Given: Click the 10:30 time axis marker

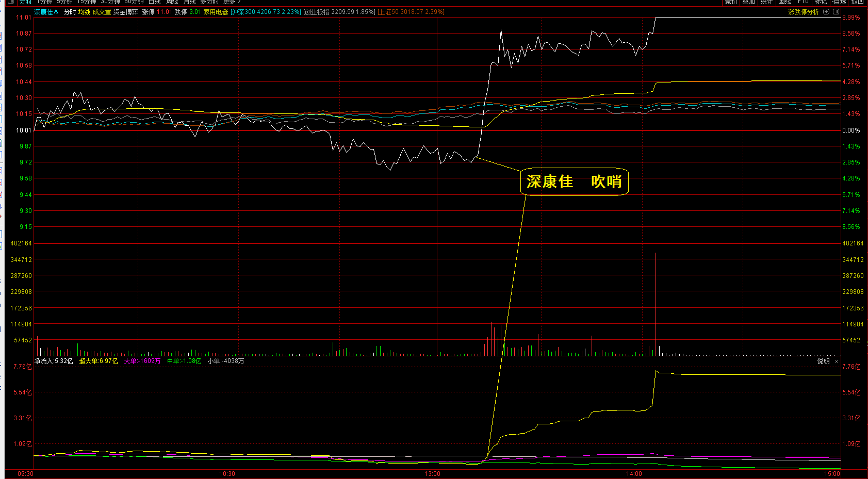Looking at the screenshot, I should coord(227,473).
